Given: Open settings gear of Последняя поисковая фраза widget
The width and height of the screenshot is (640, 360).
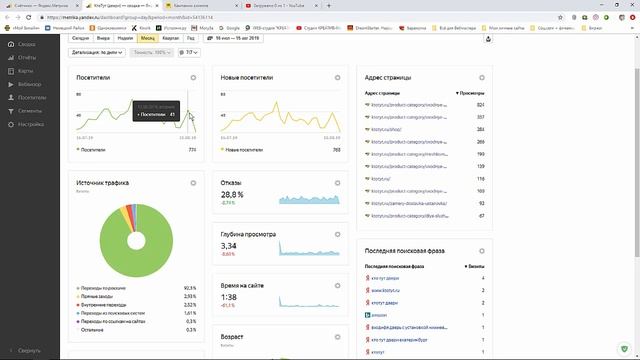Looking at the screenshot, I should tap(482, 251).
